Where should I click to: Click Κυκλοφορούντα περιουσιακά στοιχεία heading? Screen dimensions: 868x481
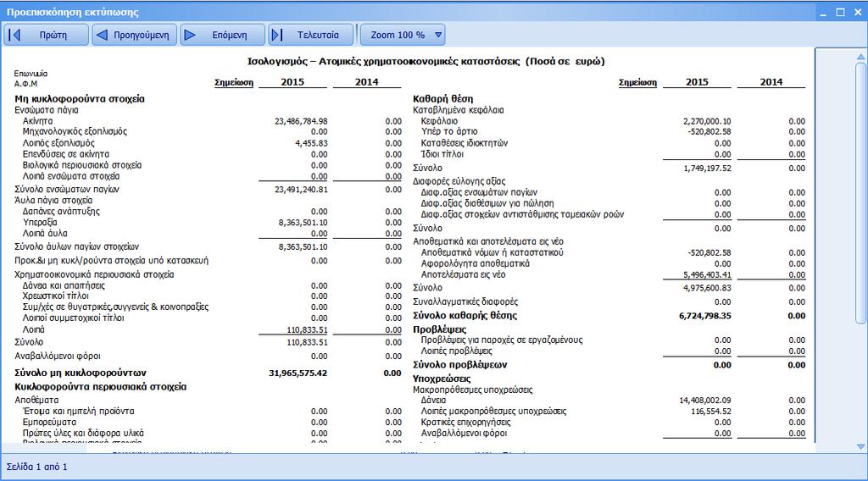(x=101, y=387)
